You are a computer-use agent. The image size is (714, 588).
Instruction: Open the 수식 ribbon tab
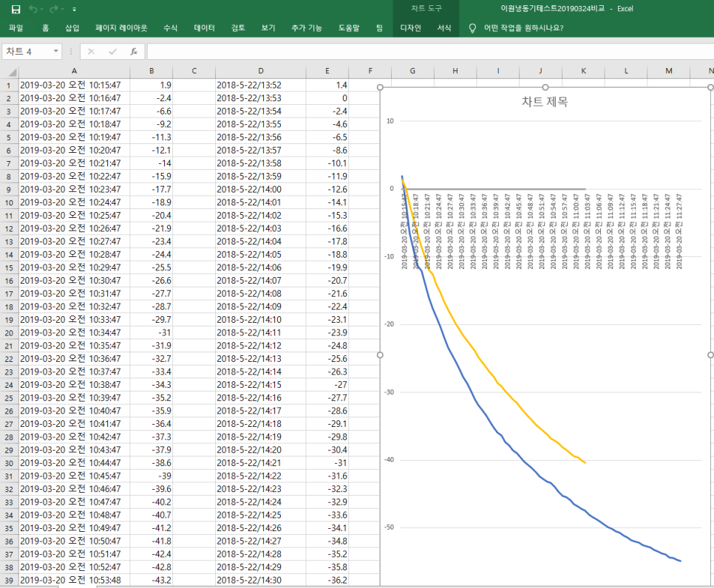click(x=170, y=28)
